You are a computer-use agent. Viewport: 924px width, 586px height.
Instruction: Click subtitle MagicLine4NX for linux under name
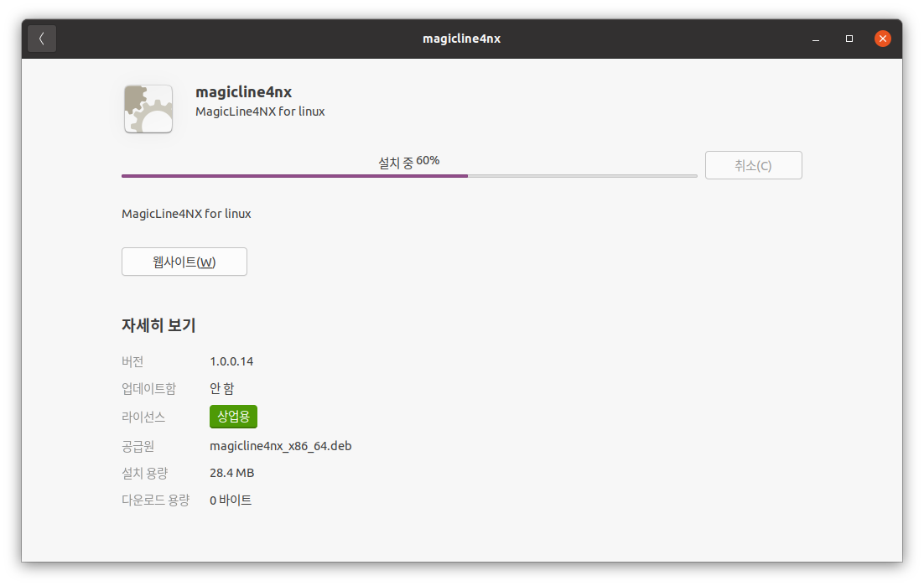pos(260,111)
